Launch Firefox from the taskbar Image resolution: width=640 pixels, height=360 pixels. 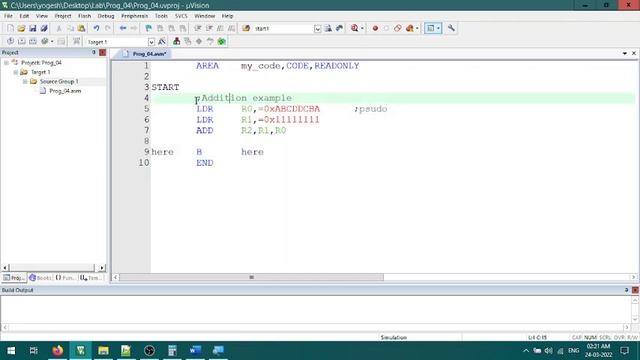[x=58, y=351]
